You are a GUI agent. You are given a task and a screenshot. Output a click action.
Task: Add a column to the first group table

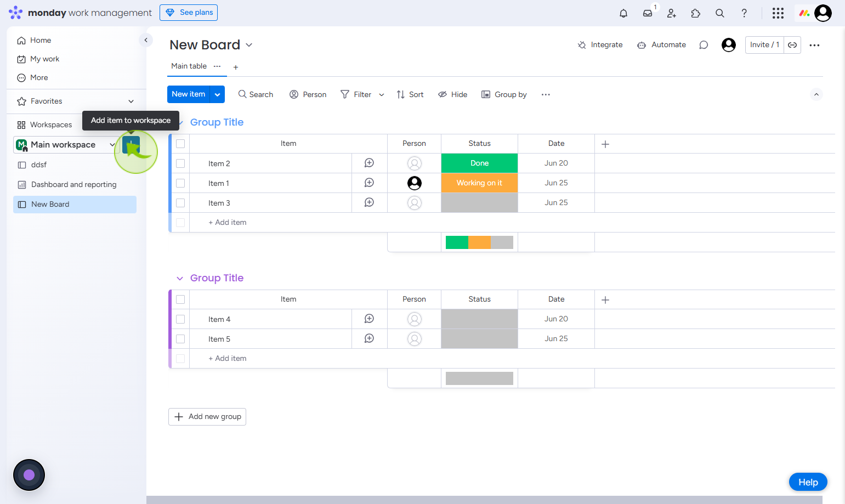pos(605,144)
